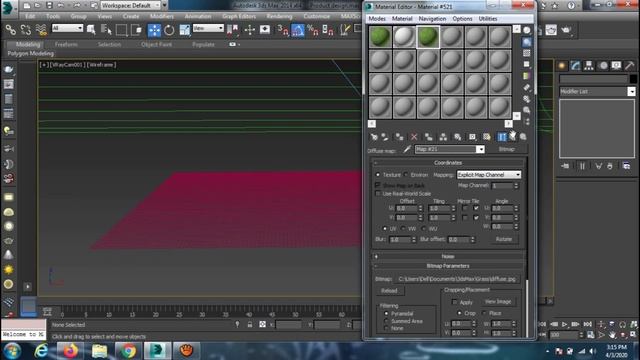
Task: Open the Hierarchy command panel tab
Action: coord(589,66)
